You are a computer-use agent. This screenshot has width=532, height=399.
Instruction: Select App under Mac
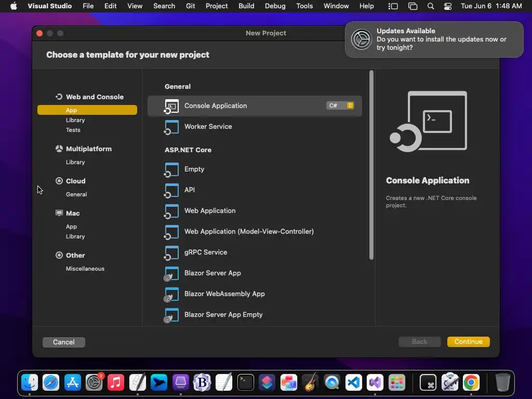(71, 227)
